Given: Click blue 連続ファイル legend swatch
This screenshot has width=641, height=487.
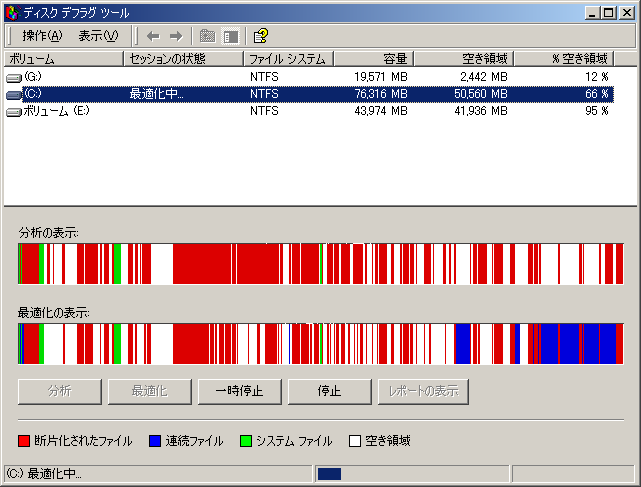Looking at the screenshot, I should [x=154, y=441].
